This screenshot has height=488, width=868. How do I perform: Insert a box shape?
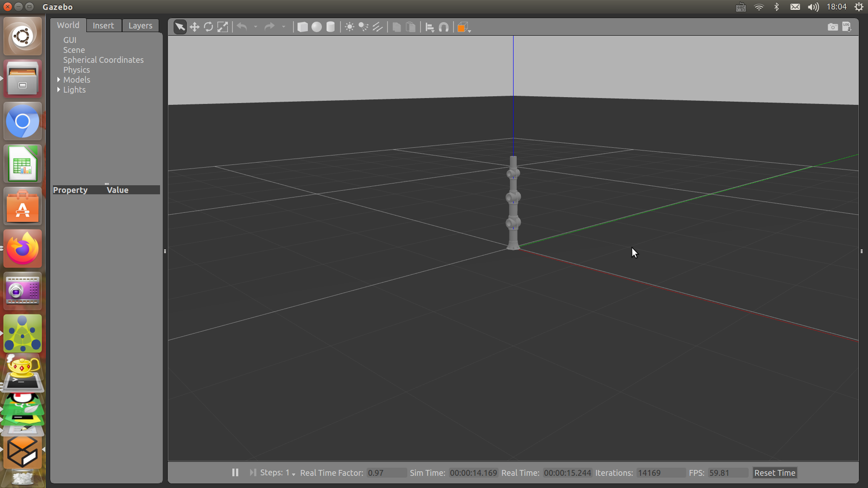tap(302, 27)
